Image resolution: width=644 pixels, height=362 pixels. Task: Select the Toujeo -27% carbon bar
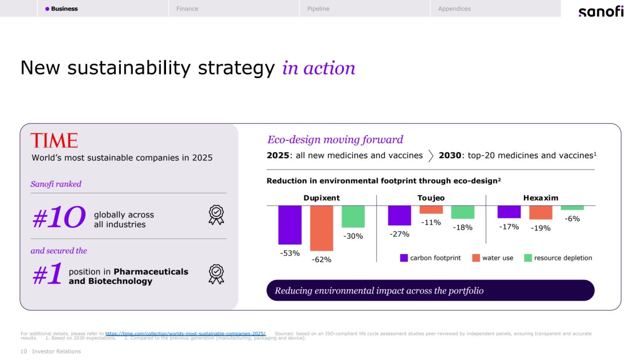point(399,215)
